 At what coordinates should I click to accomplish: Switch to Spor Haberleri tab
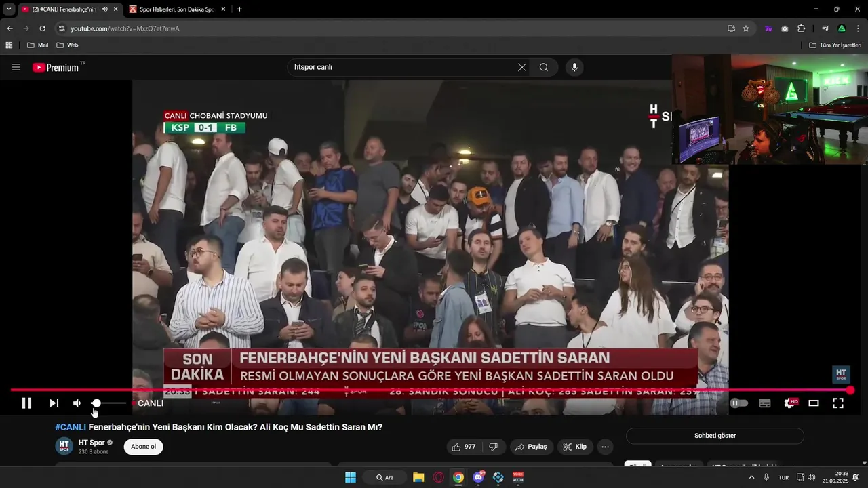coord(176,9)
